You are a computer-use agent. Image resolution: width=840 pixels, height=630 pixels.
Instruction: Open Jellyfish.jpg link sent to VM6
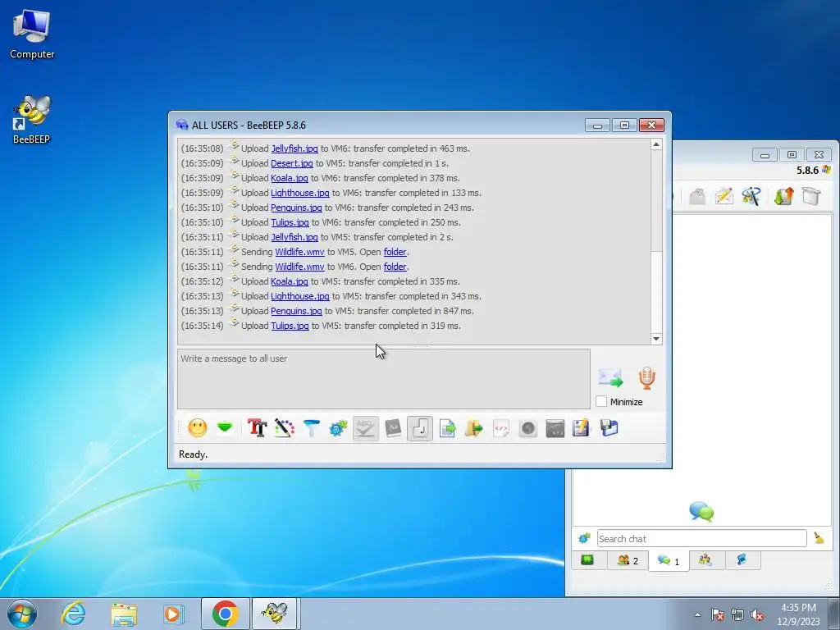[294, 148]
